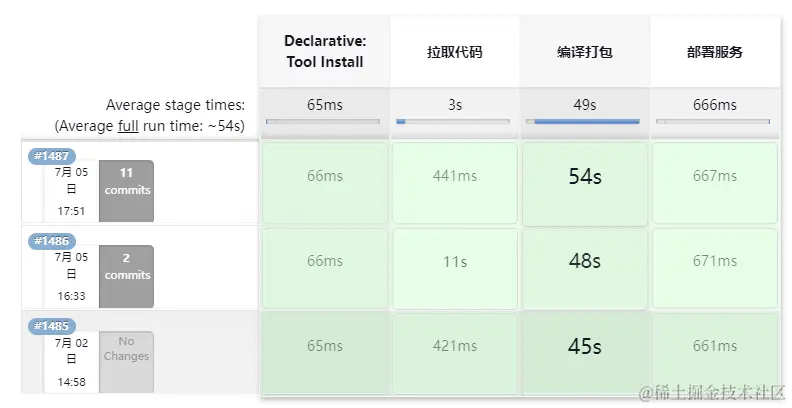Click the 3s average time progress bar

coord(454,121)
